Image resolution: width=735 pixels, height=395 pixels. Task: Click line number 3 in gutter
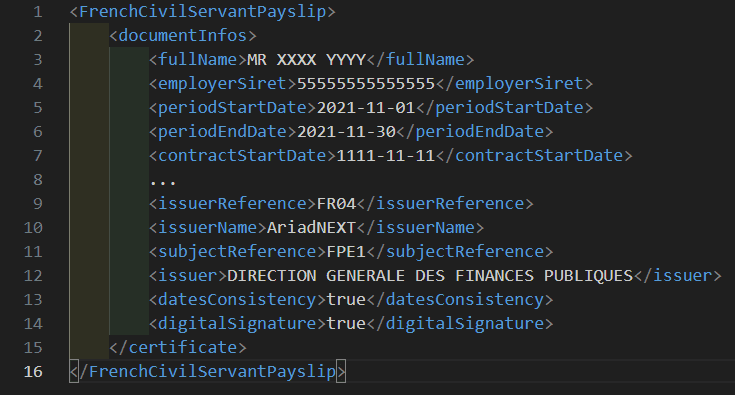pos(38,60)
